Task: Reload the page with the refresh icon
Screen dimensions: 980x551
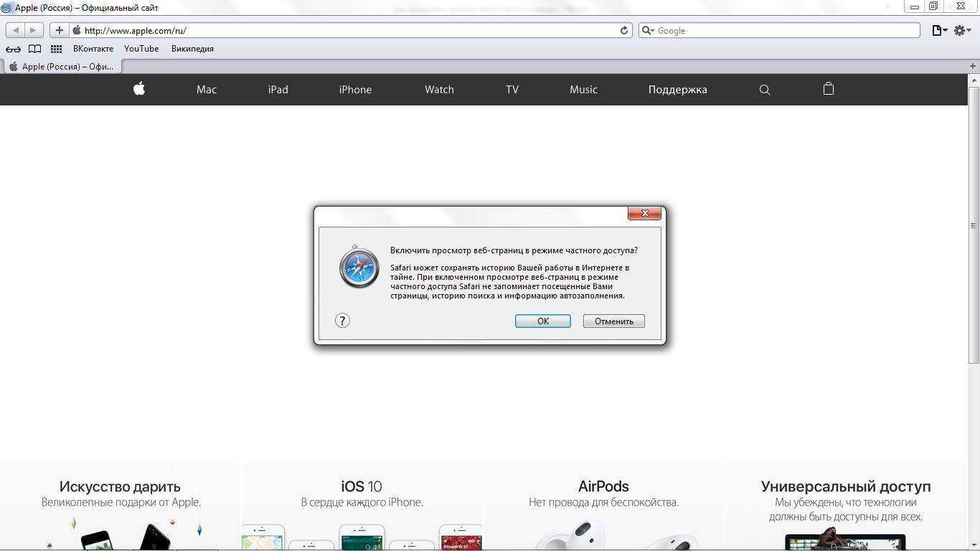Action: point(624,30)
